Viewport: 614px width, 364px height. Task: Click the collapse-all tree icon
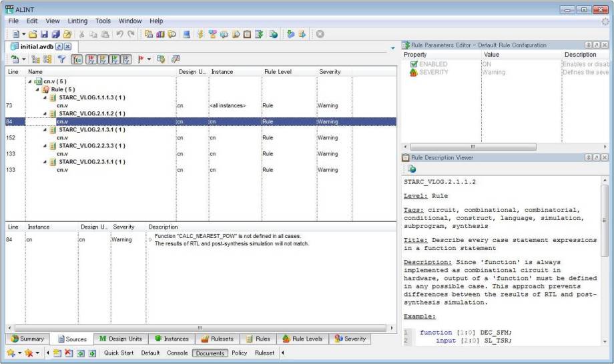(x=47, y=59)
